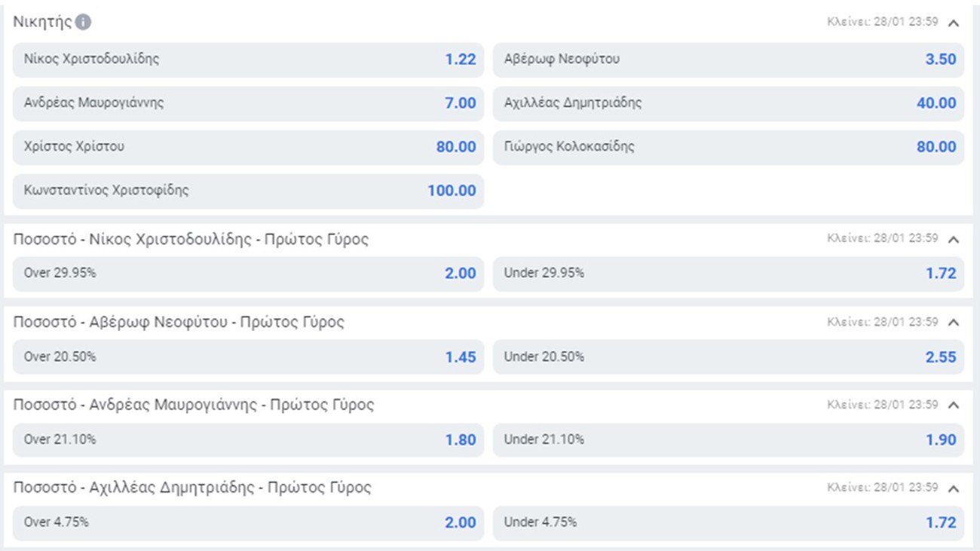Collapse the Νίκος Χριστοδουλίδης percentage section
Viewport: 980px width, 551px height.
953,240
